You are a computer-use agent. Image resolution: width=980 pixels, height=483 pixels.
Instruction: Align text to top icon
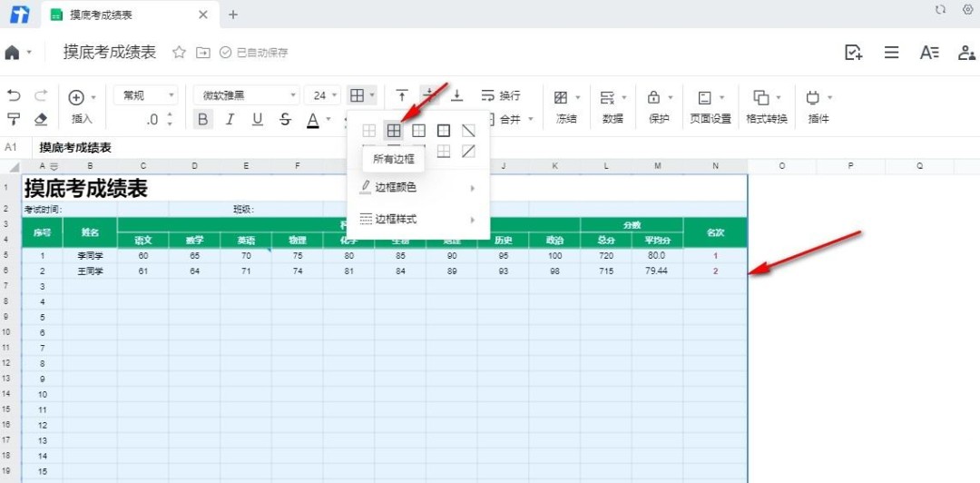point(402,95)
